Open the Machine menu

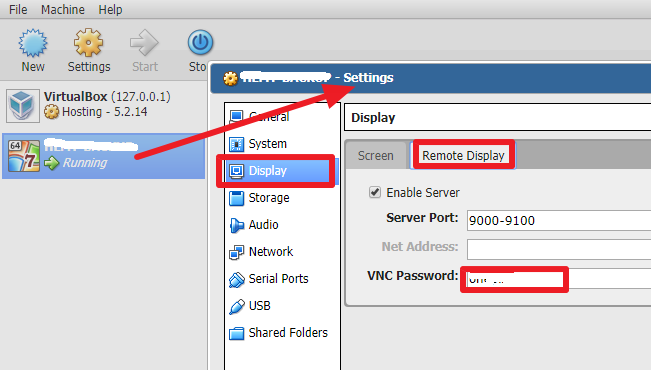click(x=63, y=9)
